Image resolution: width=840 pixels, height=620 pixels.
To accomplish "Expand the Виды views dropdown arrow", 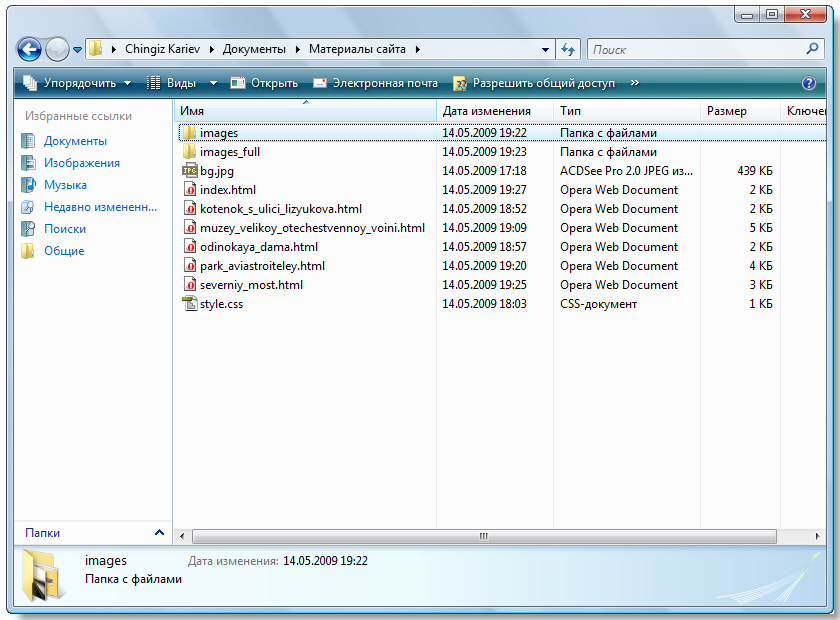I will (x=213, y=83).
